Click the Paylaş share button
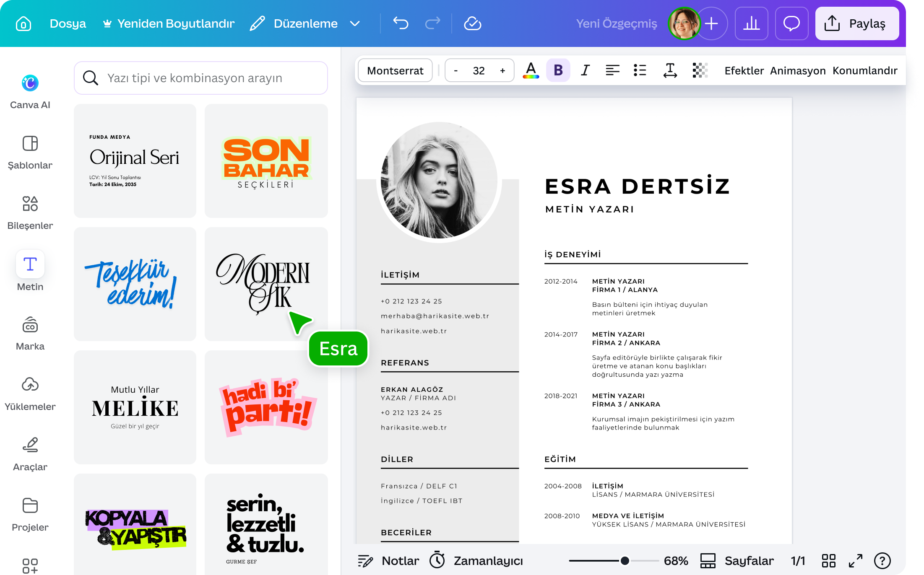Screen dimensions: 924x575 [x=857, y=23]
